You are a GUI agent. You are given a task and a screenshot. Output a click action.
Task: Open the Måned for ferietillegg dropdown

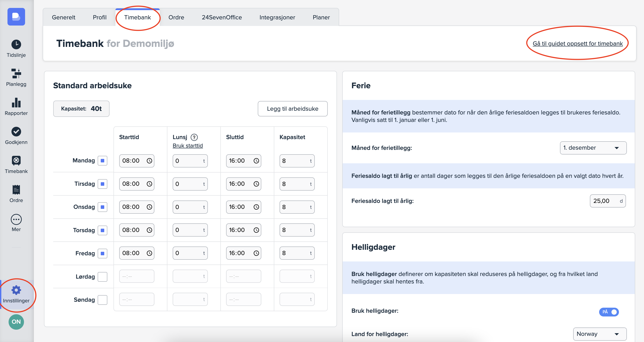tap(593, 148)
